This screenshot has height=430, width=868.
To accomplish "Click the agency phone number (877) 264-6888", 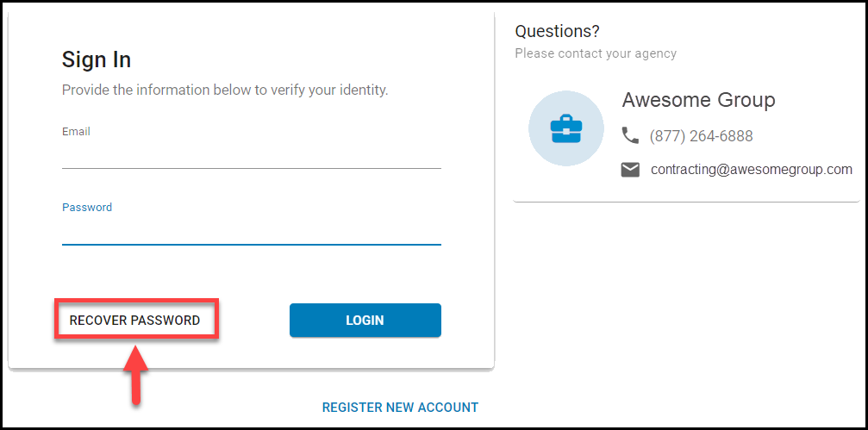I will pyautogui.click(x=702, y=136).
